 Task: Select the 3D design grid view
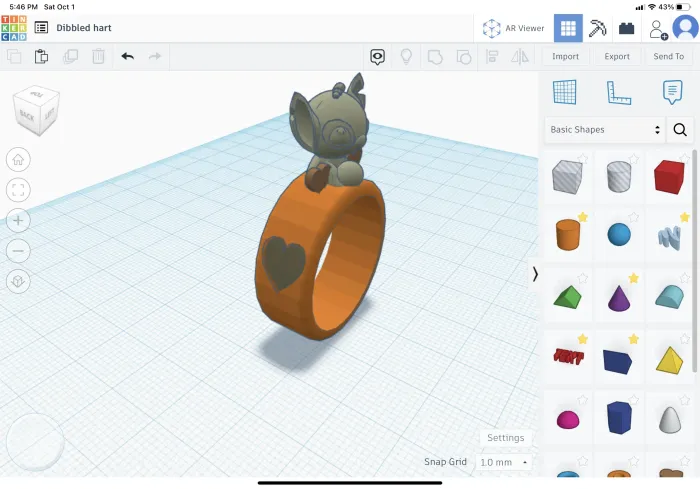tap(568, 28)
